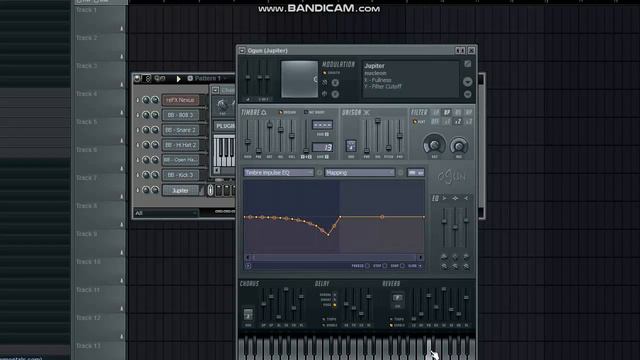Mute the Jupiter channel LED
640x360 pixels.
coord(138,190)
